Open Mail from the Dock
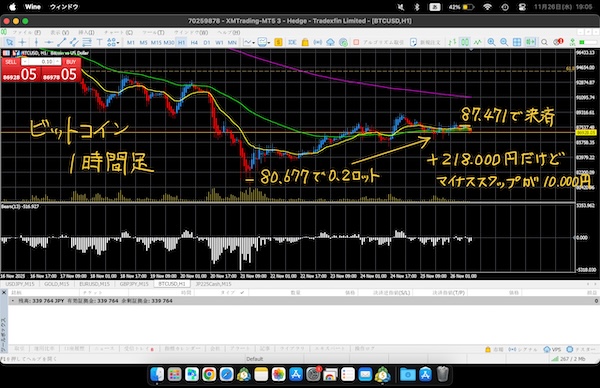The height and width of the screenshot is (388, 600). [365, 374]
